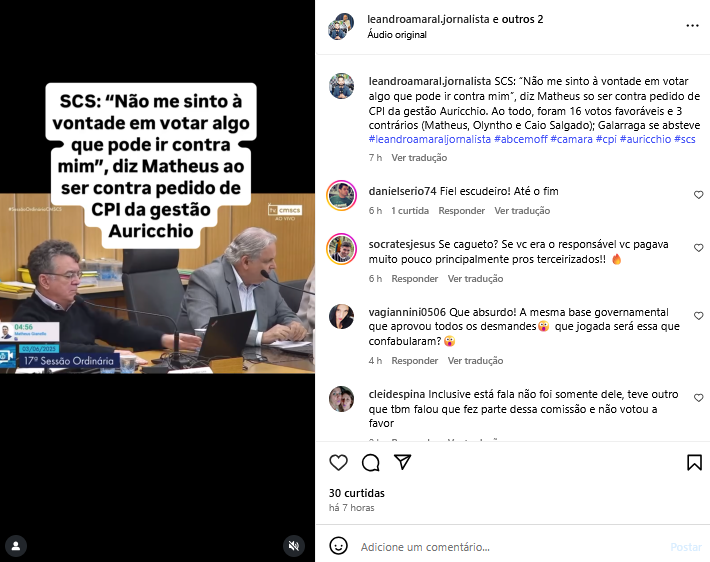View the 30 curtidas list
Viewport: 710px width, 562px height.
[356, 493]
